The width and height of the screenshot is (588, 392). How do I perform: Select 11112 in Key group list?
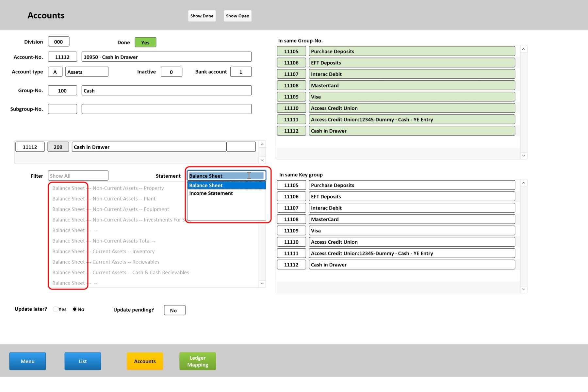click(x=291, y=265)
